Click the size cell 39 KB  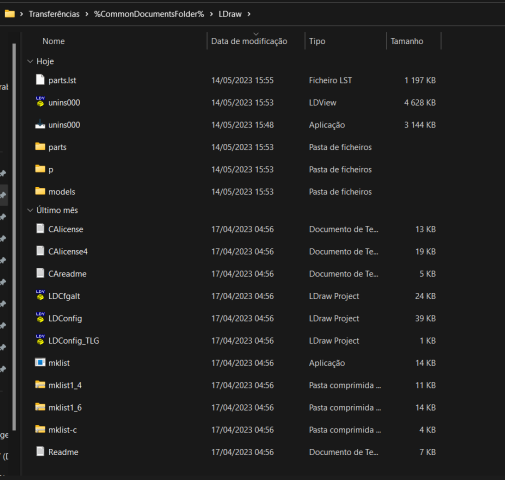pos(425,319)
